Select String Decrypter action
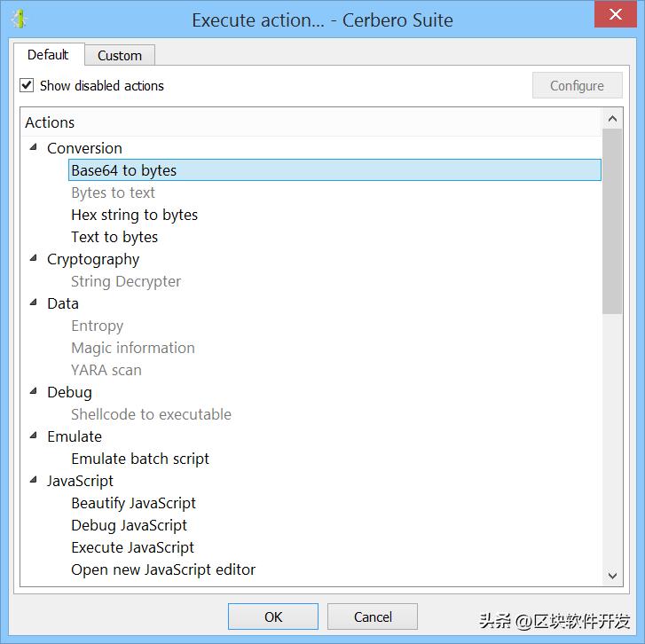The width and height of the screenshot is (645, 644). (x=126, y=281)
